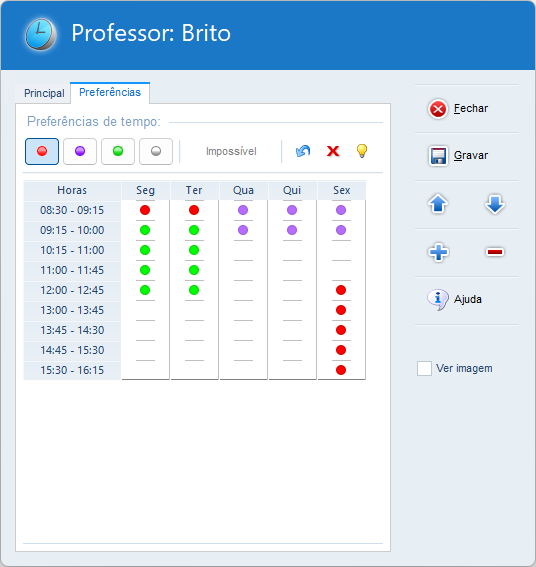Select the grey neutral preference button
The width and height of the screenshot is (536, 567).
click(x=156, y=151)
